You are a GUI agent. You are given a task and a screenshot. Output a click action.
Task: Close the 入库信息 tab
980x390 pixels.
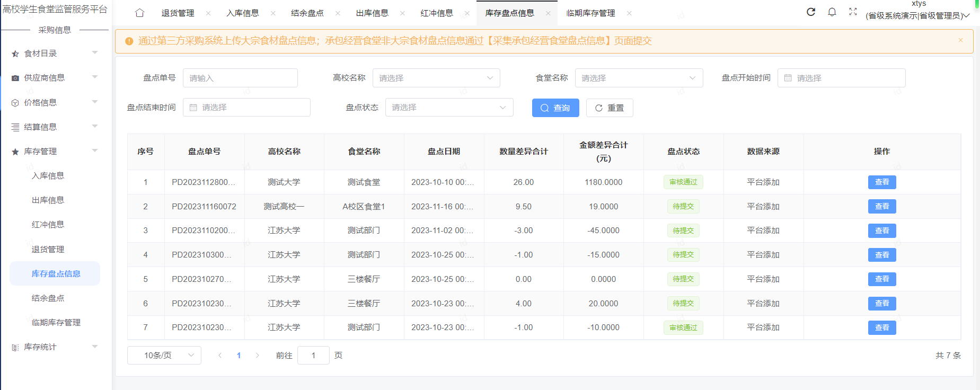(273, 13)
